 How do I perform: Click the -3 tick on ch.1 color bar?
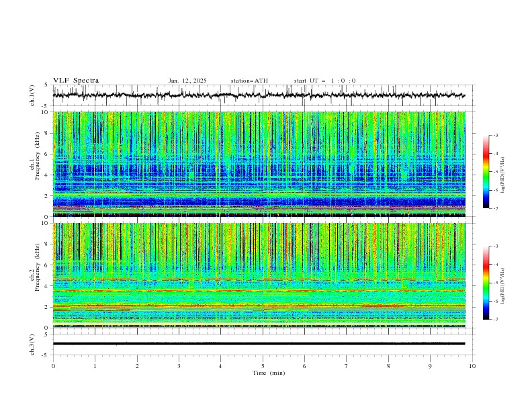point(495,135)
